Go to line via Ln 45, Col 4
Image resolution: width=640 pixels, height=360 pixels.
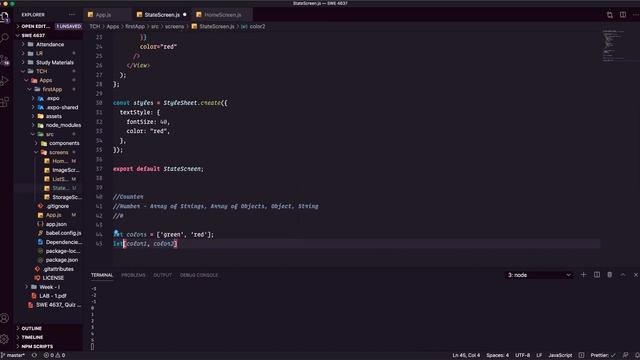466,355
